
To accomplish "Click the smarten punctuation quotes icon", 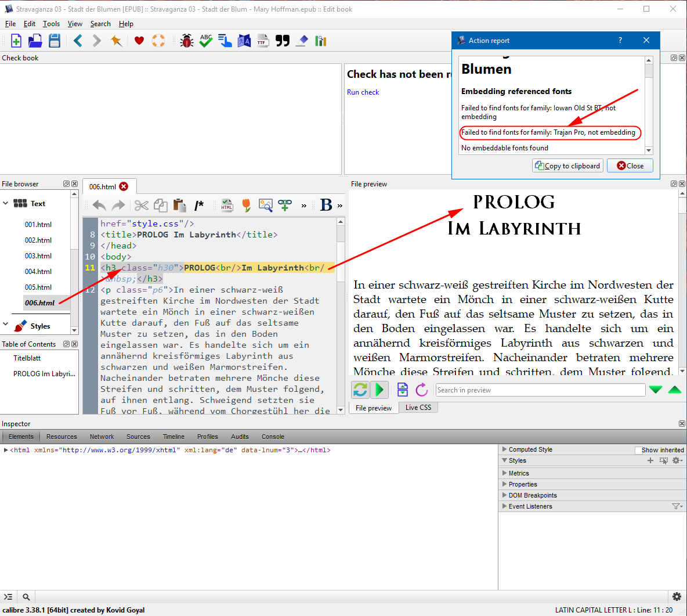I will [x=283, y=41].
